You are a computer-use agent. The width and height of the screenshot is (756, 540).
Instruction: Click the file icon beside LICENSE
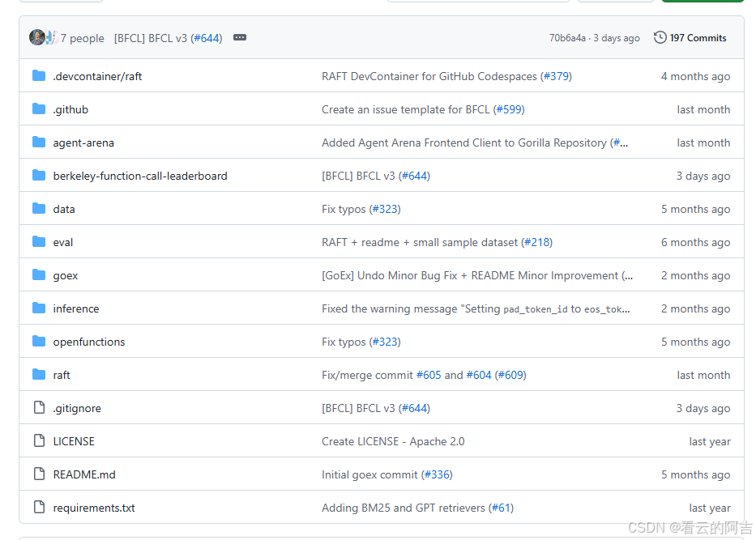point(39,441)
